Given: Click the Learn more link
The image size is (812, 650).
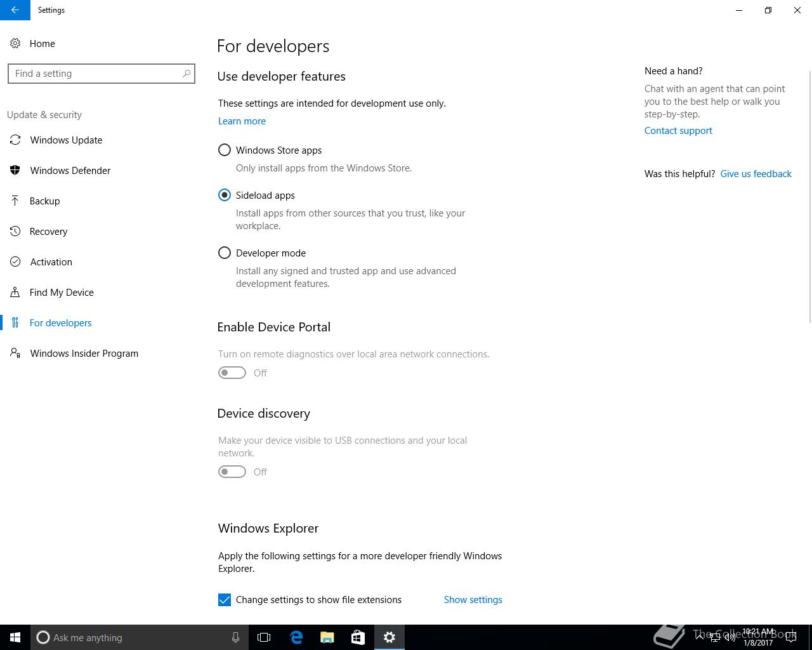Looking at the screenshot, I should point(242,121).
